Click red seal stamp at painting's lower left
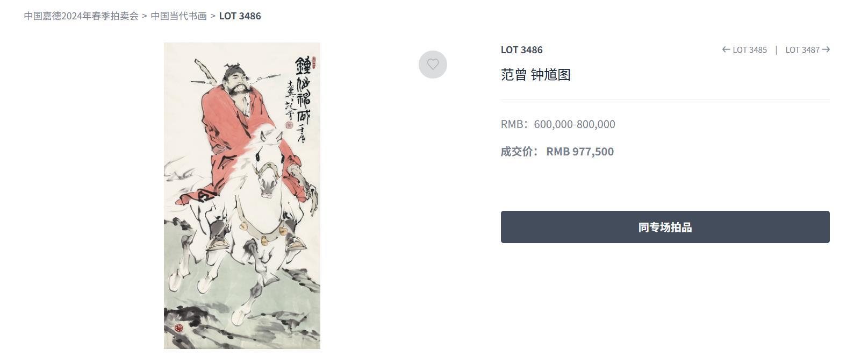This screenshot has width=868, height=363. [x=178, y=328]
